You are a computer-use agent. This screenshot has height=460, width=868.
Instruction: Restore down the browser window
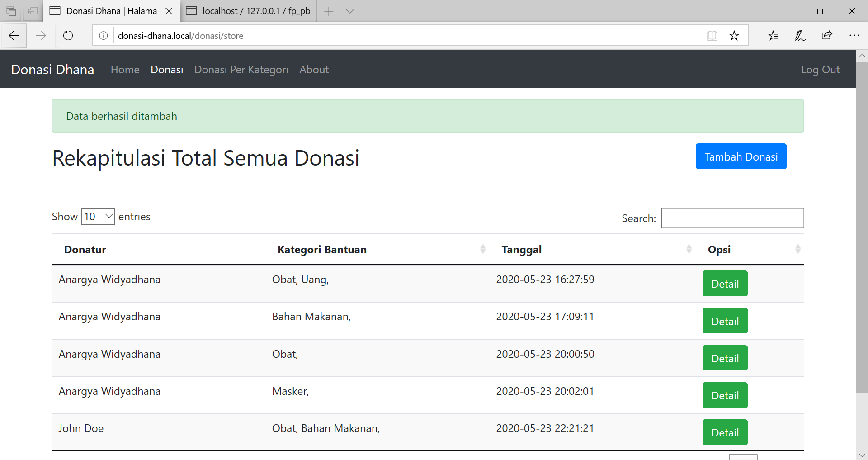[821, 11]
